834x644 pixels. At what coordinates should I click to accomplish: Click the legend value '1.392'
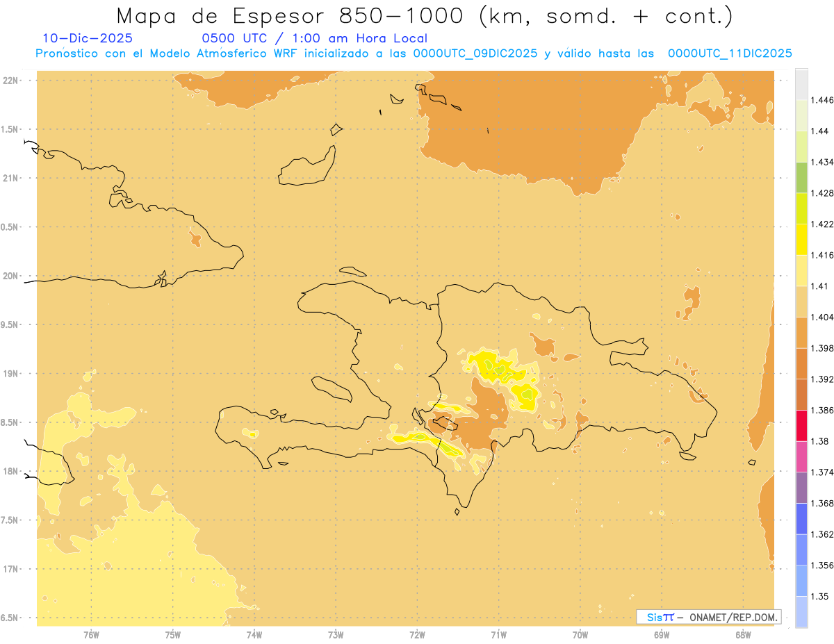pos(824,379)
